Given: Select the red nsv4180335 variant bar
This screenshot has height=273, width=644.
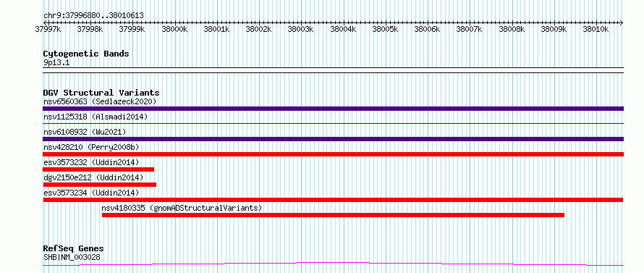Looking at the screenshot, I should click(333, 215).
